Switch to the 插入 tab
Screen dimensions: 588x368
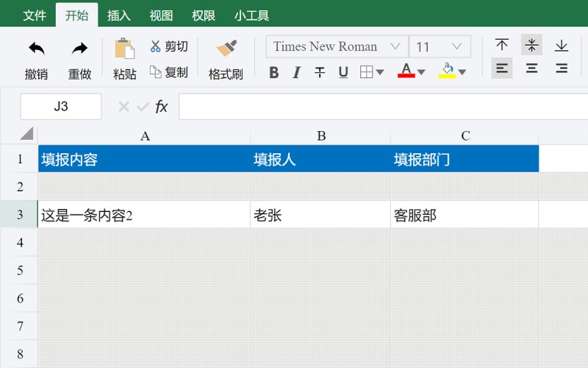(x=119, y=15)
